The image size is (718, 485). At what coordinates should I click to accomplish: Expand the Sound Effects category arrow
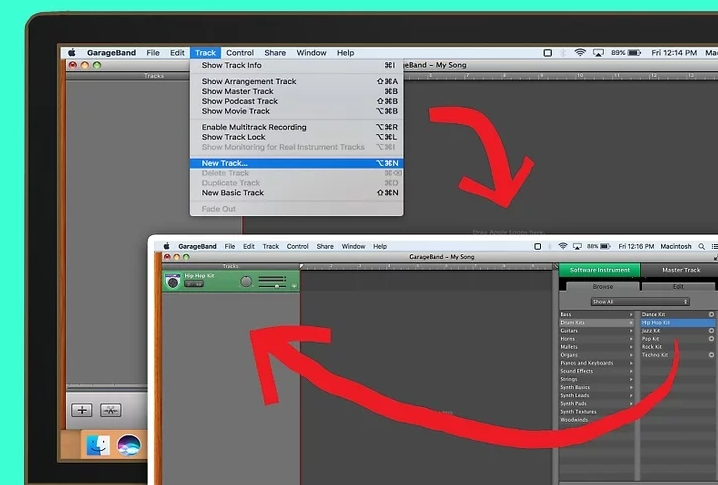click(x=631, y=371)
